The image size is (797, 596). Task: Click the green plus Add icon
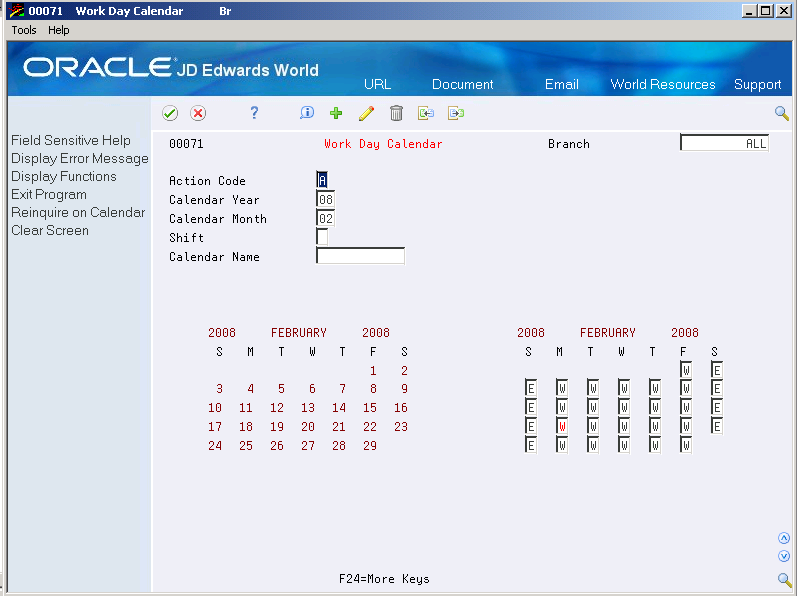[x=336, y=113]
